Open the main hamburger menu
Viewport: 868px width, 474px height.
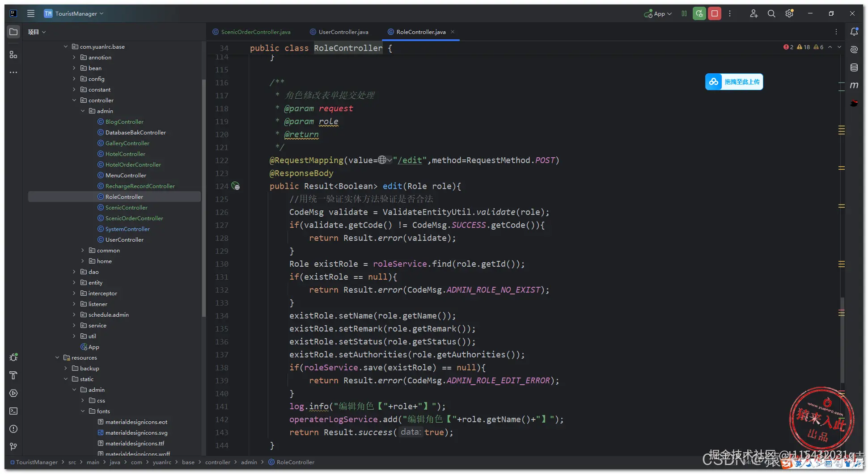point(31,13)
